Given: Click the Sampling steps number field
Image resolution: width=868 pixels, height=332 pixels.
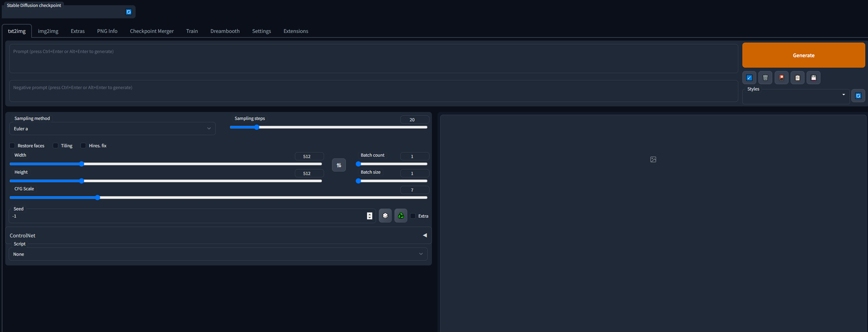Looking at the screenshot, I should coord(415,120).
